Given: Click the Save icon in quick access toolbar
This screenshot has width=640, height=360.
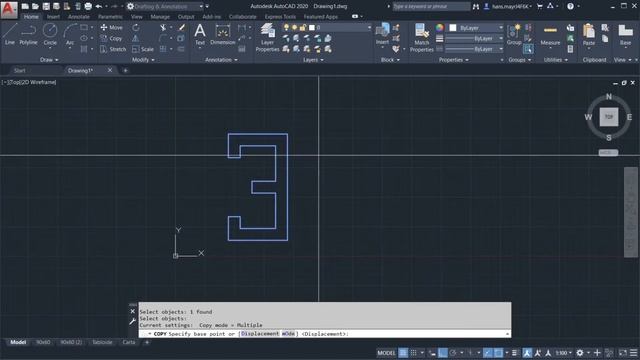Looking at the screenshot, I should coord(46,6).
